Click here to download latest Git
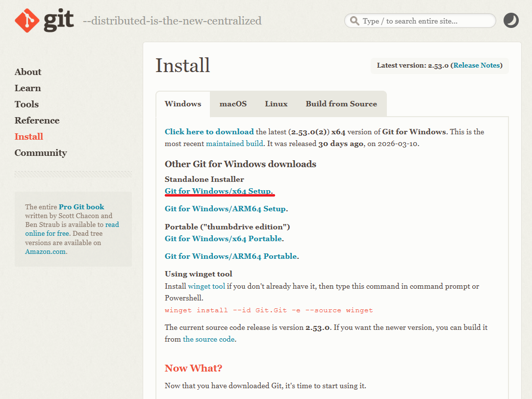This screenshot has width=532, height=399. tap(209, 132)
